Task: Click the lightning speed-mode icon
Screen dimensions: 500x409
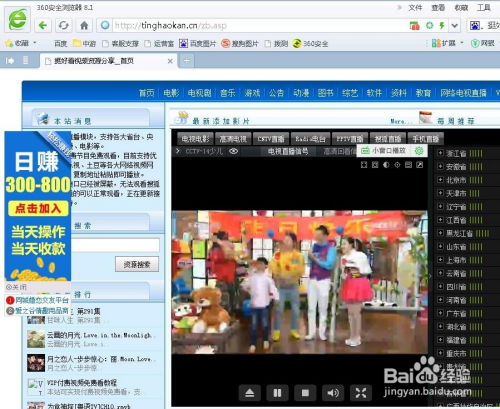Action: [442, 25]
